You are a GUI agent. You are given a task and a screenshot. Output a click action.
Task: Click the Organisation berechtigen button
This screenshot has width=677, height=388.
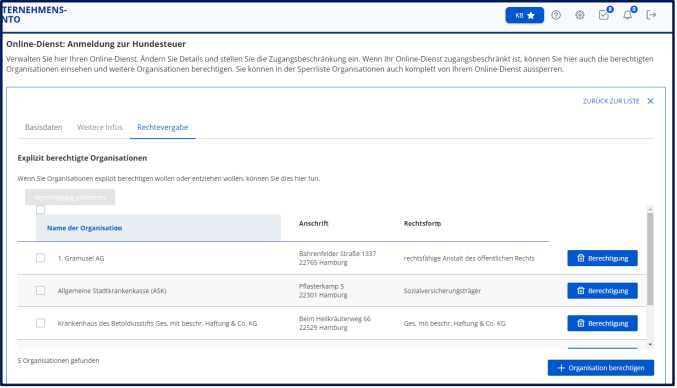point(602,369)
